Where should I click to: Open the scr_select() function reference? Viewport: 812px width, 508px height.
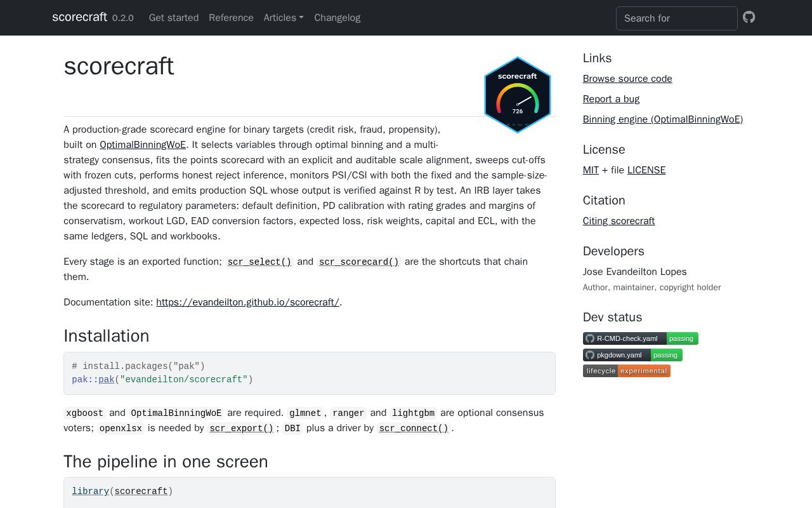click(259, 262)
